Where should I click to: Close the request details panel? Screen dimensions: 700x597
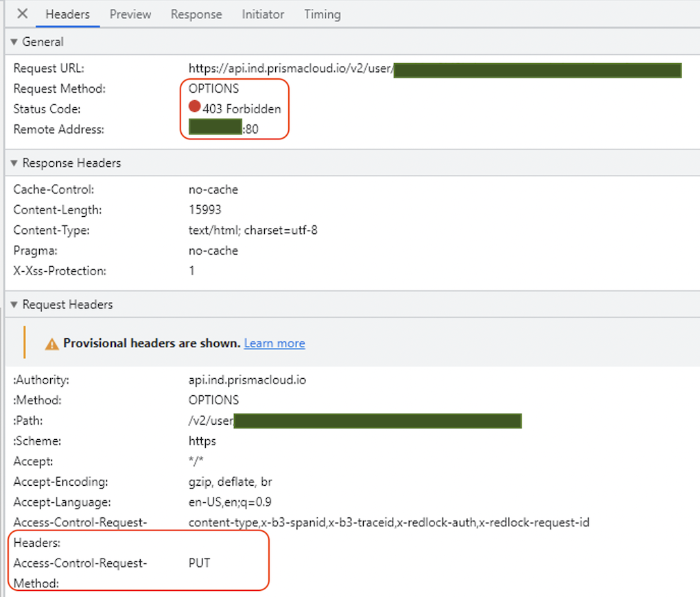[x=23, y=14]
